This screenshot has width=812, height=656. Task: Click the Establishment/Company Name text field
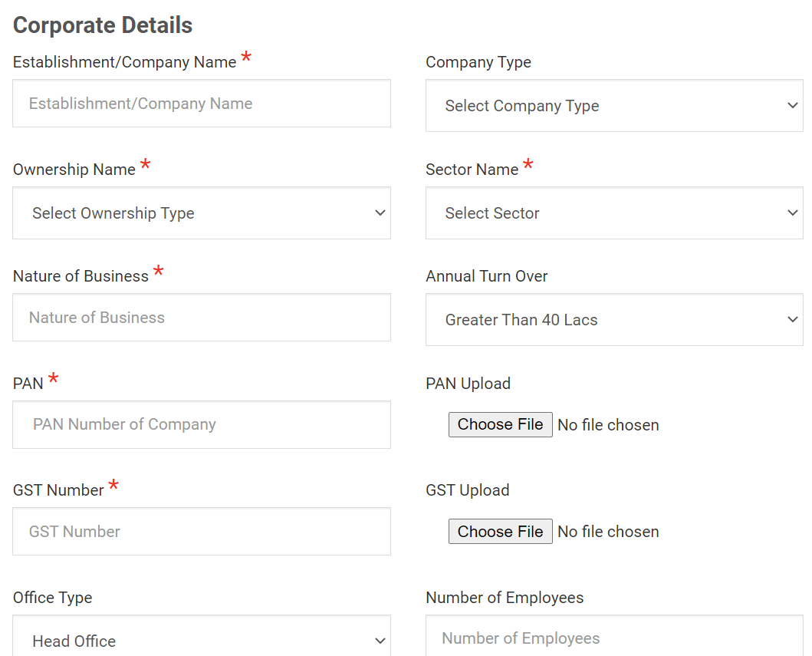[201, 104]
